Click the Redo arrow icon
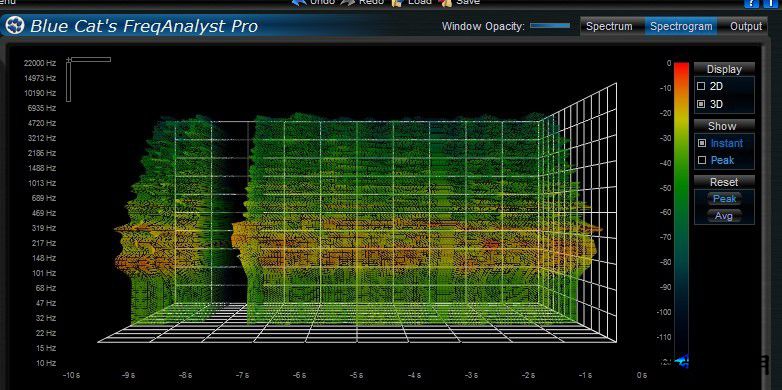Image resolution: width=782 pixels, height=390 pixels. pos(348,2)
